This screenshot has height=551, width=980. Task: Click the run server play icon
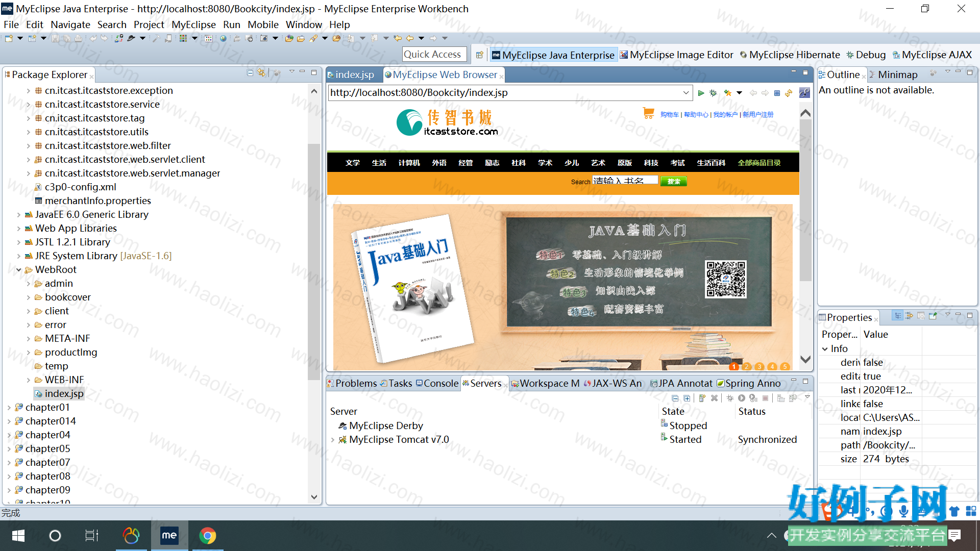(742, 398)
